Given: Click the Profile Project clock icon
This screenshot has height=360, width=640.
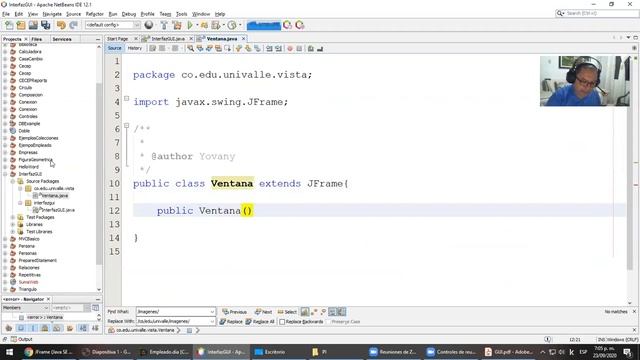Looking at the screenshot, I should click(232, 25).
